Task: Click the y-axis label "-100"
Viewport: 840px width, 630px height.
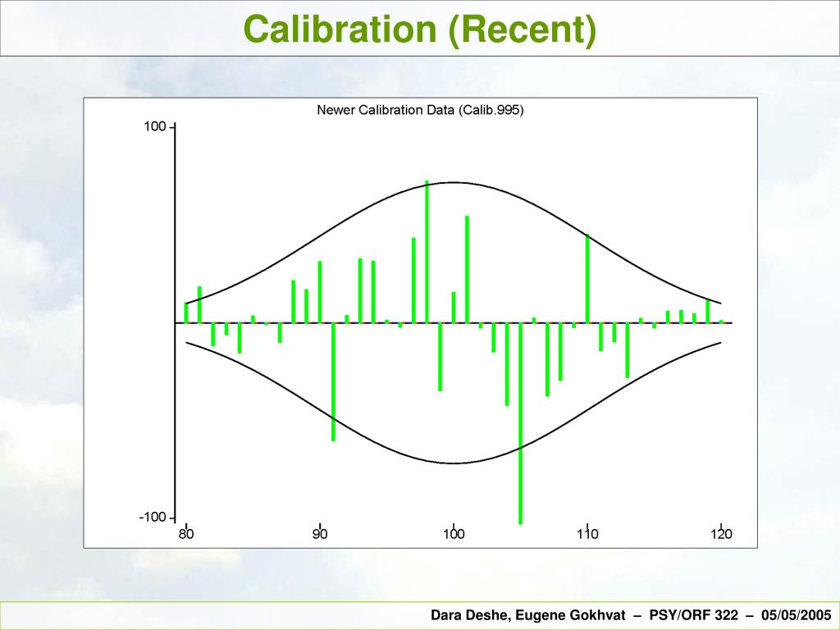Action: pyautogui.click(x=153, y=518)
